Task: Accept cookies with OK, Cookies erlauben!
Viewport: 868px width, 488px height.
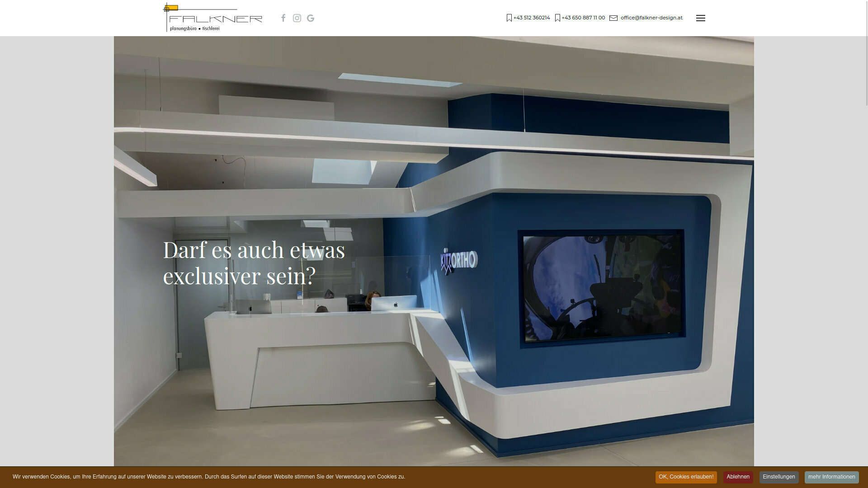Action: [x=686, y=477]
